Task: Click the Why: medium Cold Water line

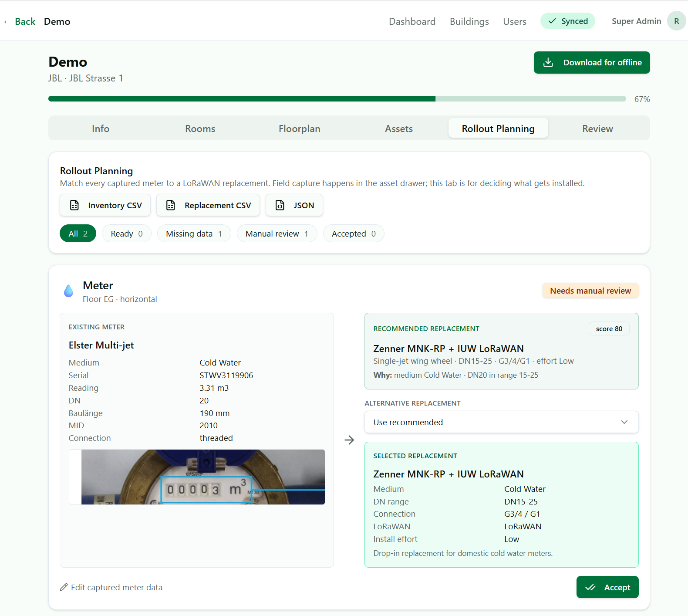Action: (456, 375)
